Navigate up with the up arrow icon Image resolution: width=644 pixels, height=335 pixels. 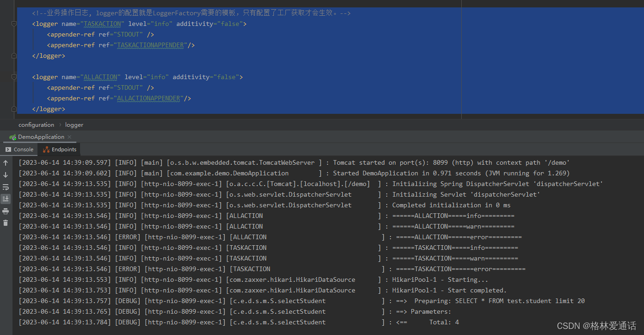[6, 162]
